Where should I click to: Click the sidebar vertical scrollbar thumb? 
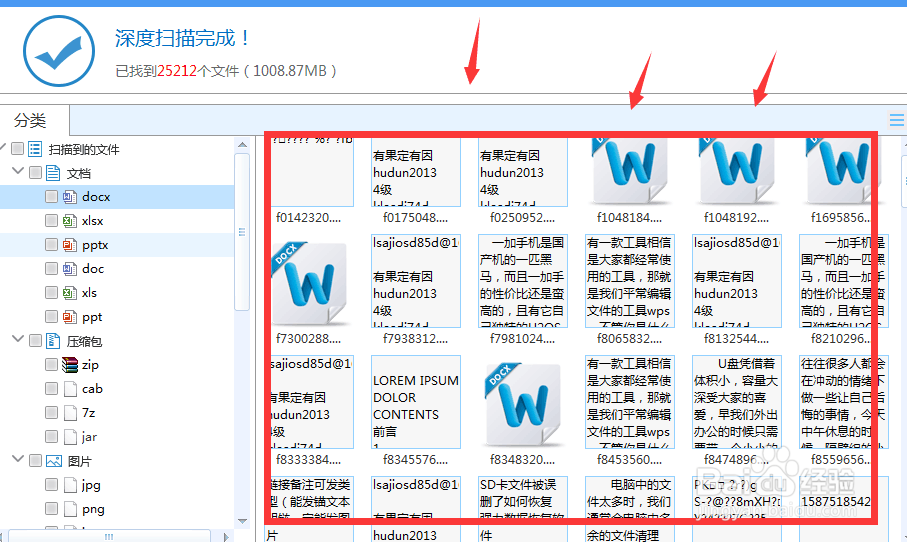242,232
